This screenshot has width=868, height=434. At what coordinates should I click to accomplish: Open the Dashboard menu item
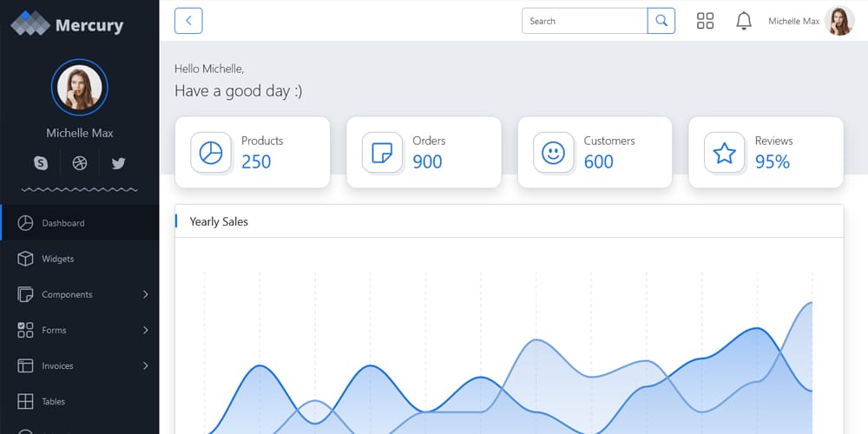pos(63,223)
